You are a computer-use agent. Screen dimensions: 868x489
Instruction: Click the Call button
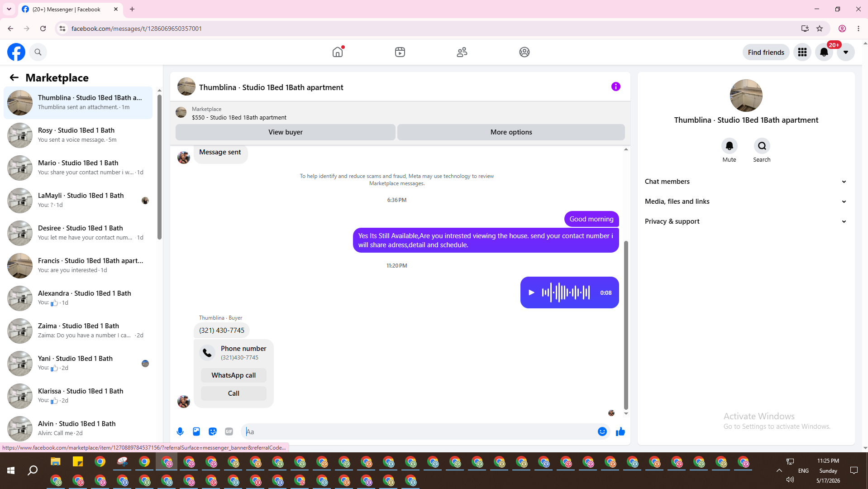[234, 393]
